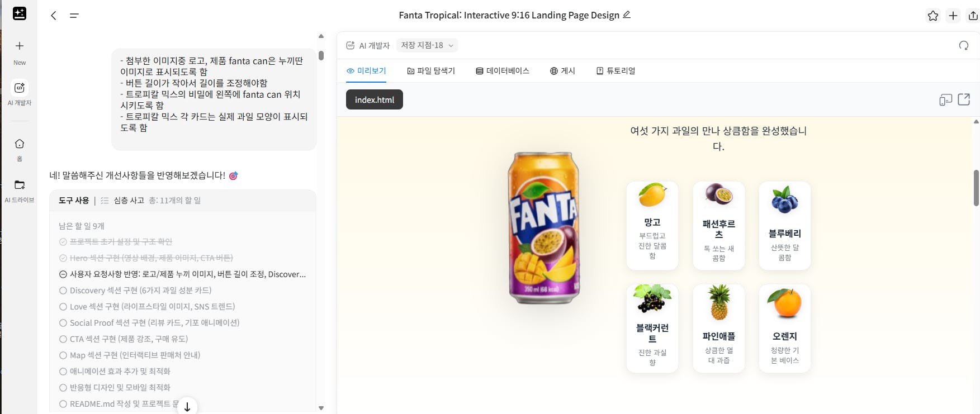Click the preview page scrollbar thumb

pyautogui.click(x=976, y=188)
